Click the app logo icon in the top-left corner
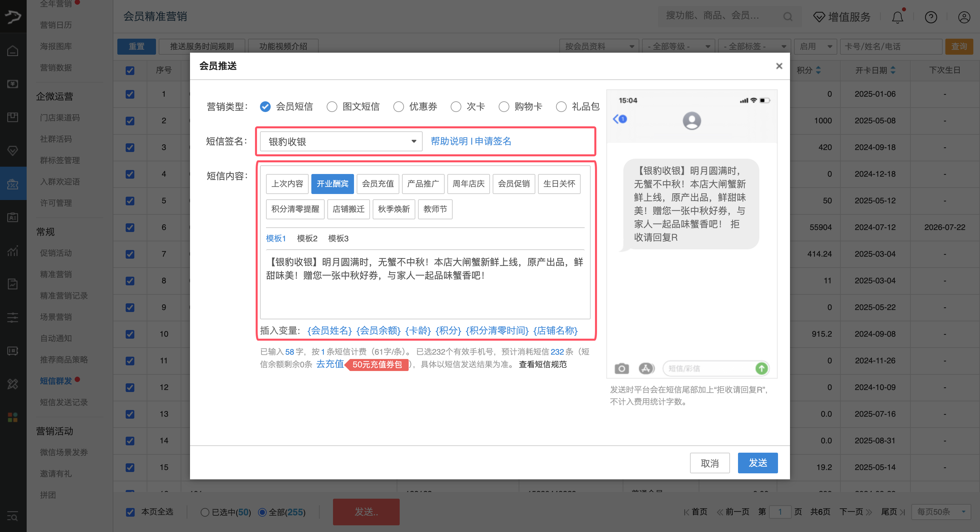Image resolution: width=980 pixels, height=532 pixels. (x=13, y=16)
